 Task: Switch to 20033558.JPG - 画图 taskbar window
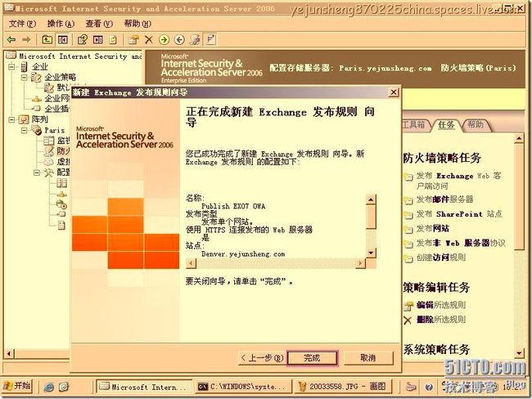click(343, 387)
